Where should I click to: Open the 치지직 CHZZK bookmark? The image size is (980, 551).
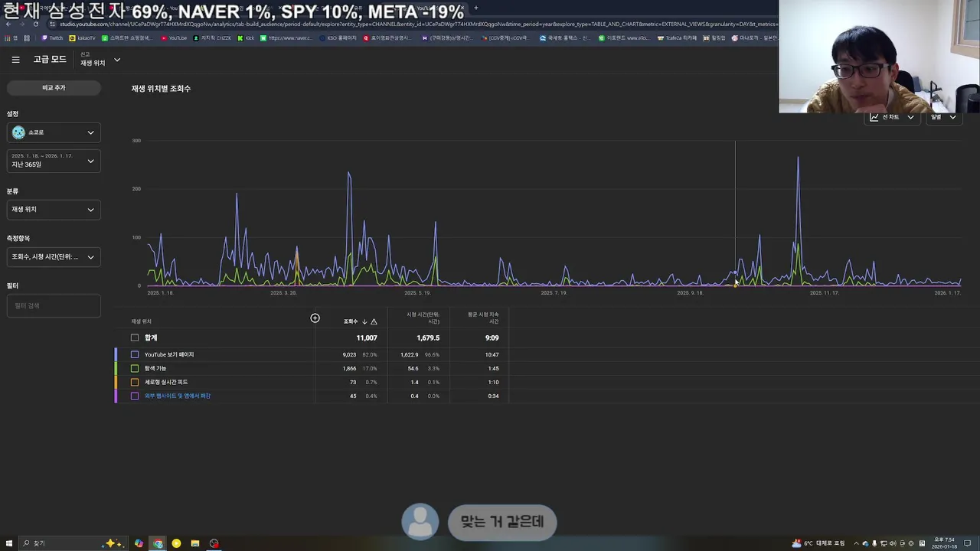point(213,37)
